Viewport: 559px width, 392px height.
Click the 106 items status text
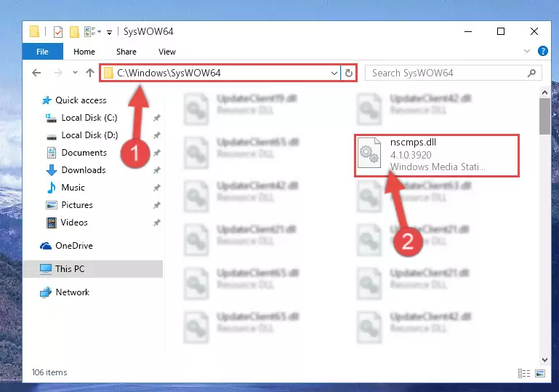tap(49, 372)
